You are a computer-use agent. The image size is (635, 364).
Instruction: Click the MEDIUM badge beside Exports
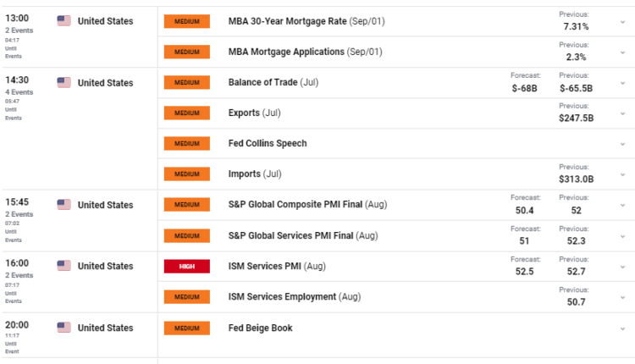click(186, 113)
